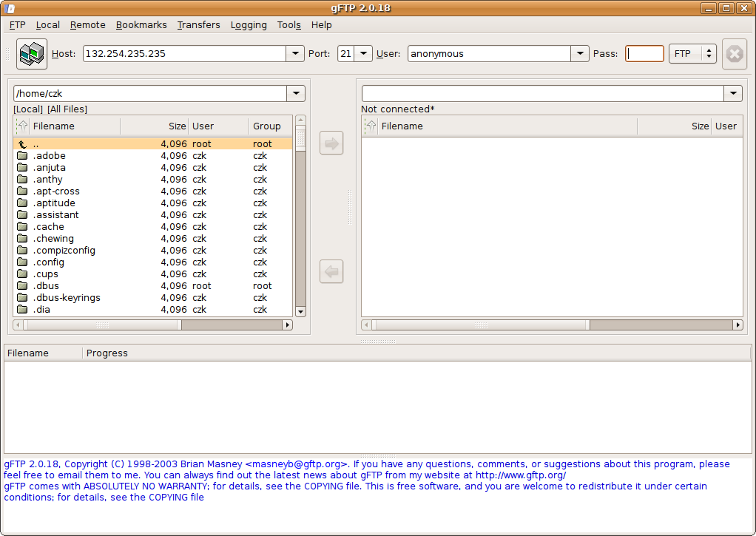Image resolution: width=756 pixels, height=536 pixels.
Task: Click the .dia folder icon
Action: (22, 309)
